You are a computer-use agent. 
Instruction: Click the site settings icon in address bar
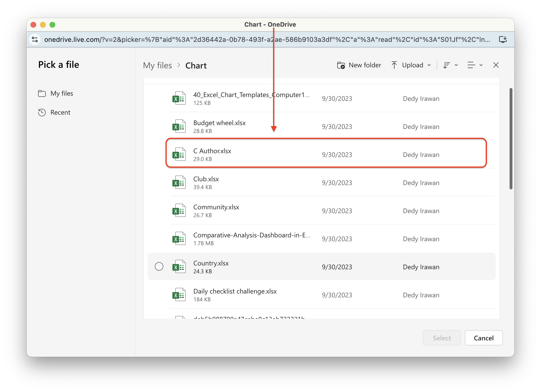pos(35,39)
